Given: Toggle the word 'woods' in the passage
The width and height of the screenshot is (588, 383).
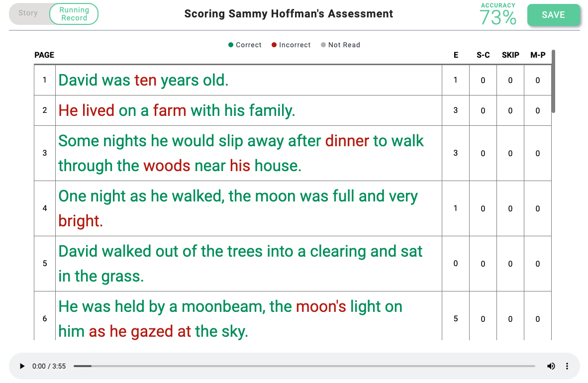Looking at the screenshot, I should [x=167, y=166].
